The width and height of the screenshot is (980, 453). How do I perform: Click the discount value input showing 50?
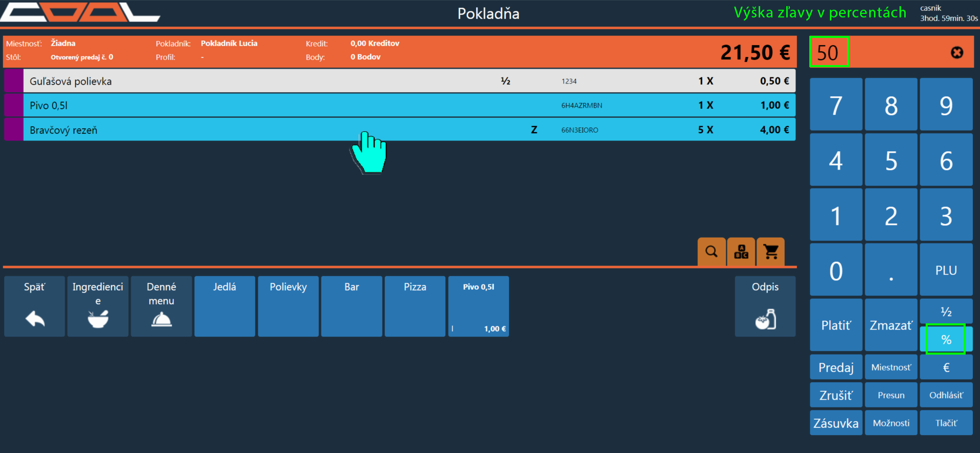tap(829, 52)
